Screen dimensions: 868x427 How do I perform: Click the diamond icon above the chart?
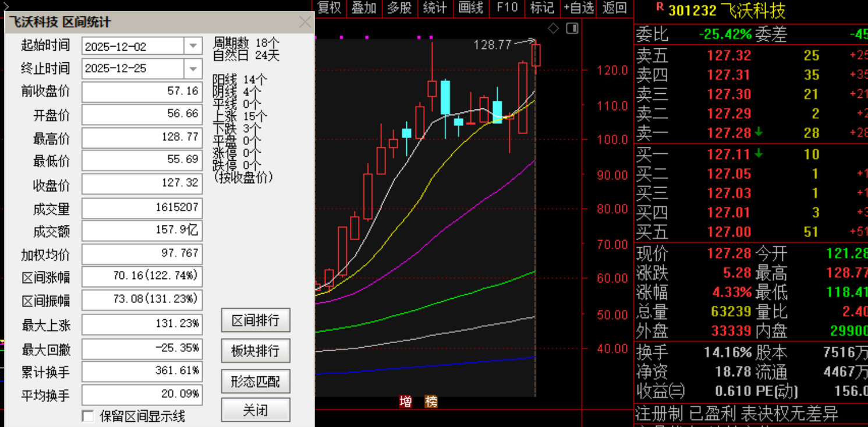pyautogui.click(x=554, y=28)
